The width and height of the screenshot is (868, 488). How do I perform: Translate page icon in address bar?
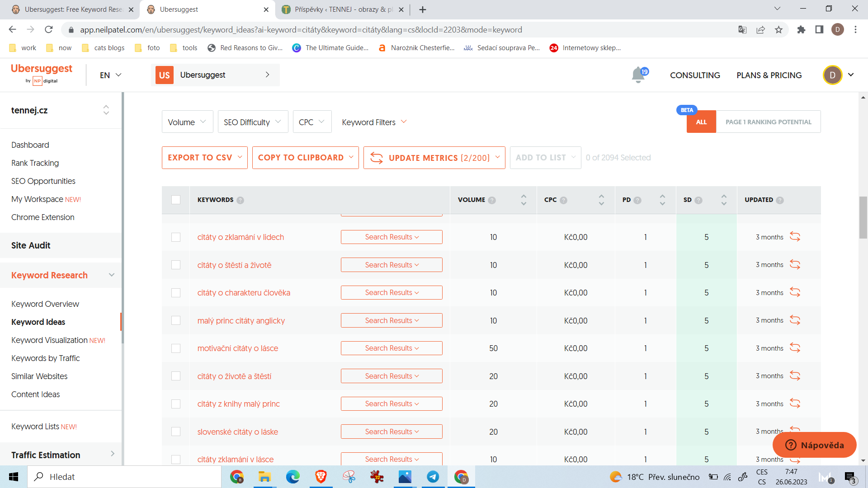point(742,30)
